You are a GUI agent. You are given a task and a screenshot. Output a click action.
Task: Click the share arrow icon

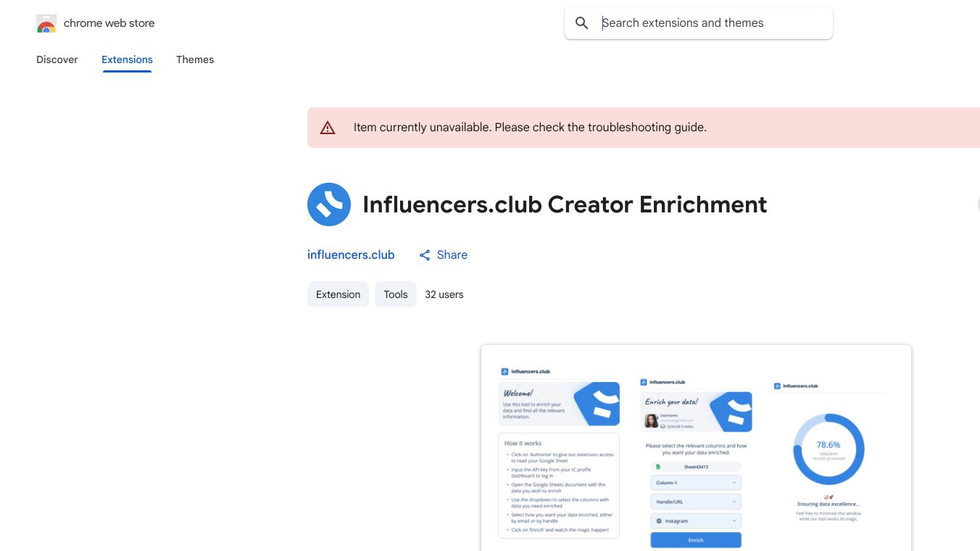pos(425,255)
